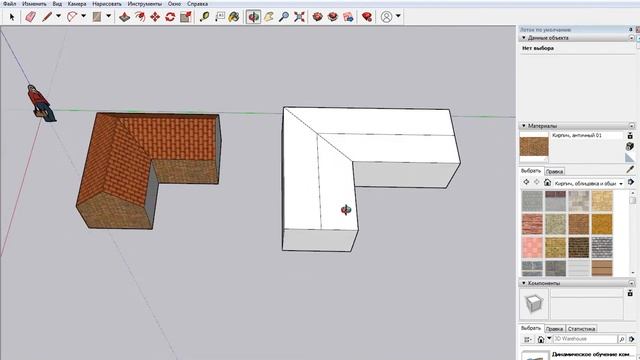This screenshot has height=360, width=640.
Task: Open the Инструменты menu
Action: coord(144,4)
